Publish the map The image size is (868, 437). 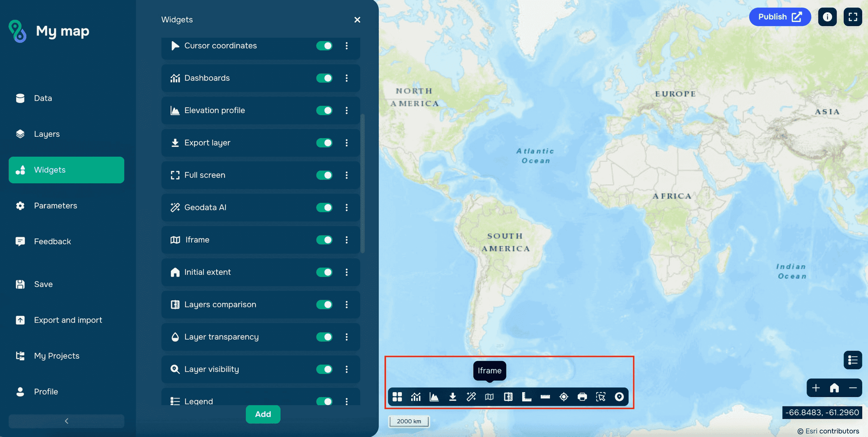[x=780, y=17]
